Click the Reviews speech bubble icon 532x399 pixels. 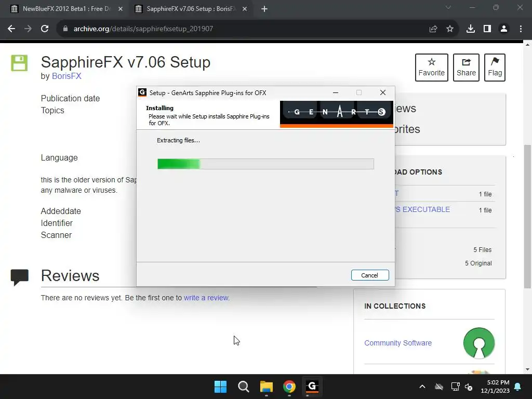(x=19, y=277)
